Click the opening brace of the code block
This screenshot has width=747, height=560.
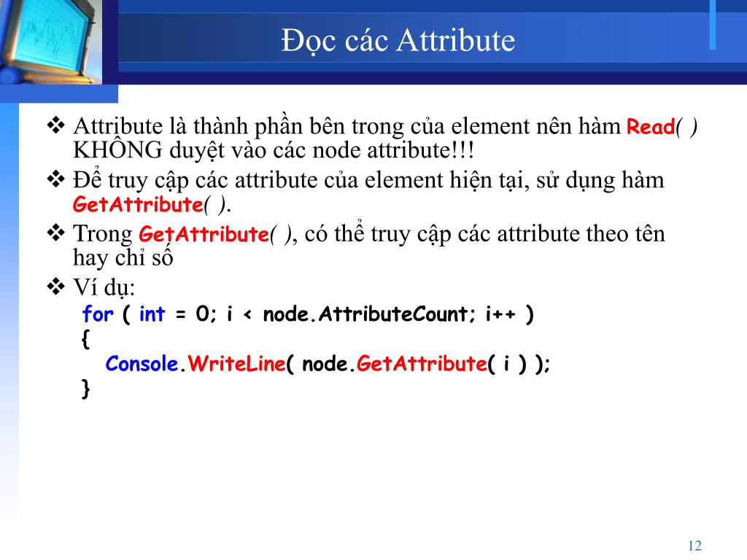[x=86, y=339]
